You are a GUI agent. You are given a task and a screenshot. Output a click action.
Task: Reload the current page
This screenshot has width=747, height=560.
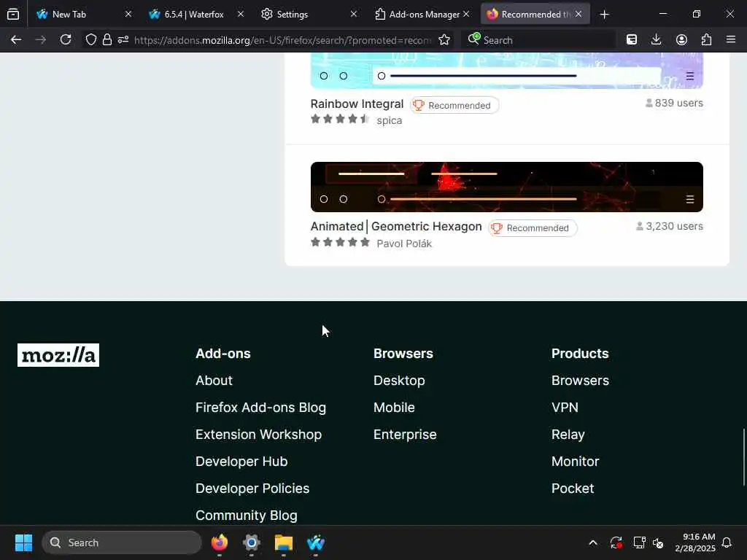click(66, 40)
